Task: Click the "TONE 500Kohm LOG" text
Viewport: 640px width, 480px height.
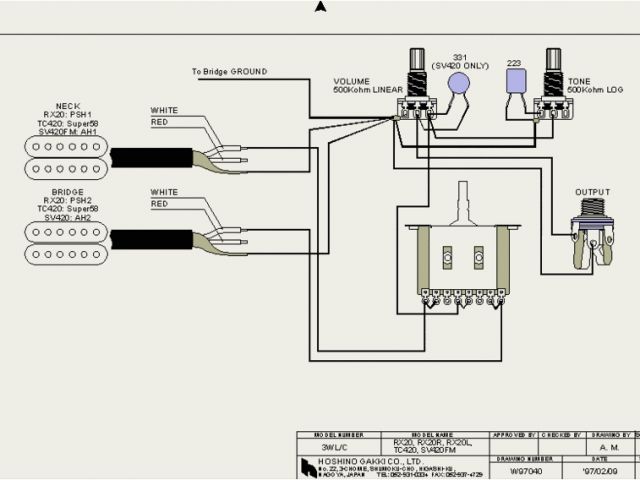Action: point(594,86)
